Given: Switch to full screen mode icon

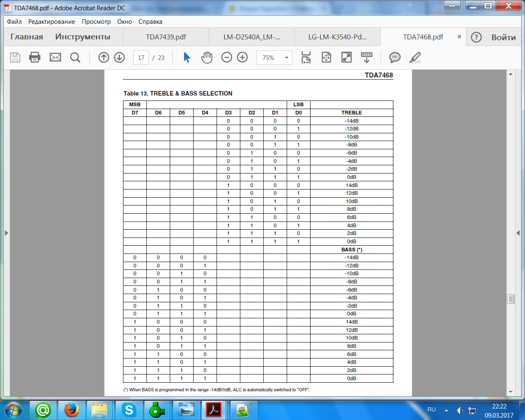Looking at the screenshot, I should tap(347, 57).
